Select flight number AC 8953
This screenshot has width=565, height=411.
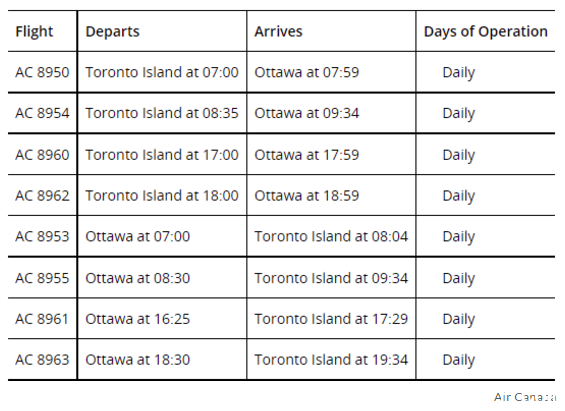42,236
